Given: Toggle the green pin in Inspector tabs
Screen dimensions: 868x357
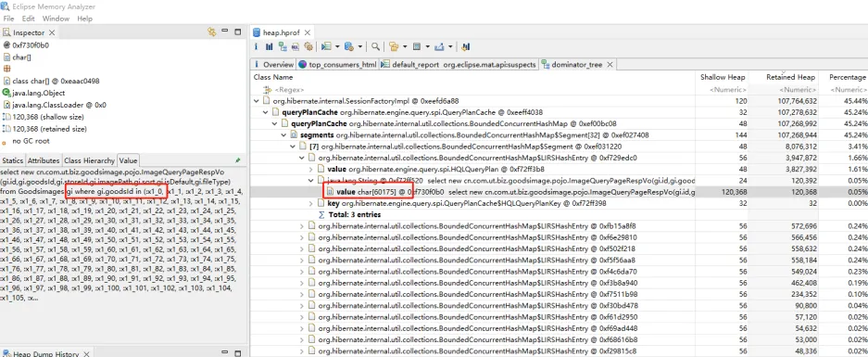Looking at the screenshot, I should click(x=238, y=160).
